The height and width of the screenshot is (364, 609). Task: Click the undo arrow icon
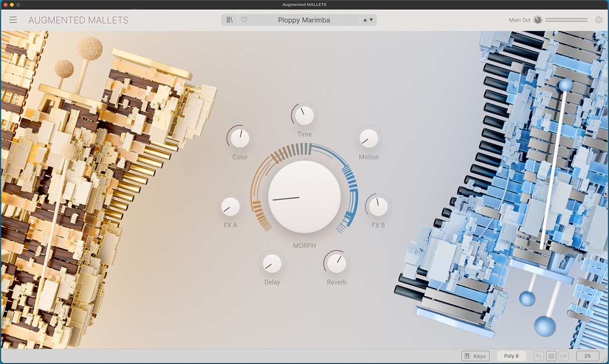[539, 356]
